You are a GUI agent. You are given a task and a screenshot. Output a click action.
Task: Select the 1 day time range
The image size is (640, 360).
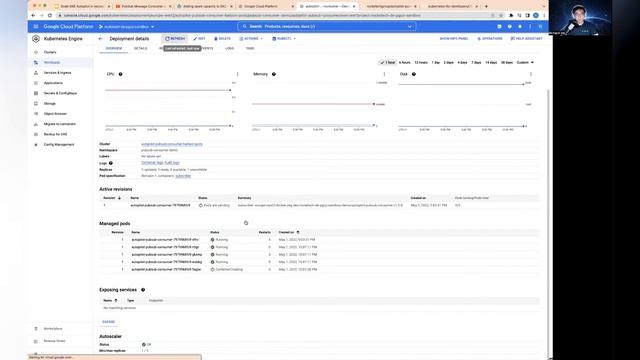tap(436, 62)
